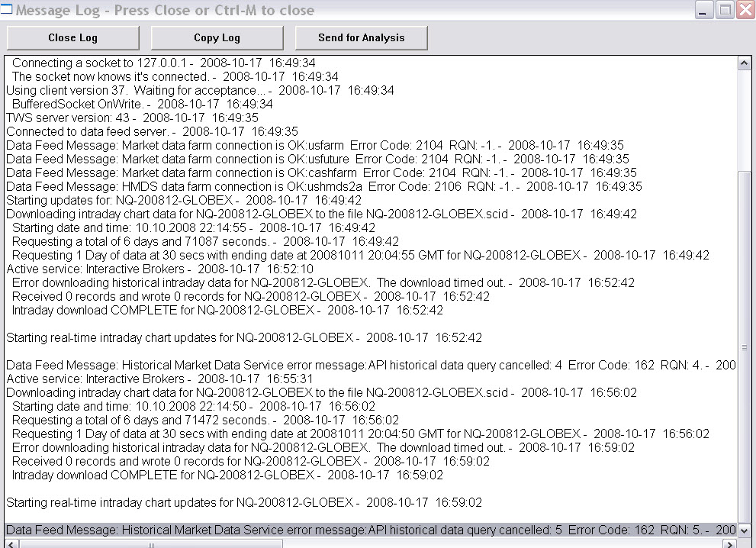Select 'Active service: Interactive Brokers' at 16:55:31

(159, 379)
